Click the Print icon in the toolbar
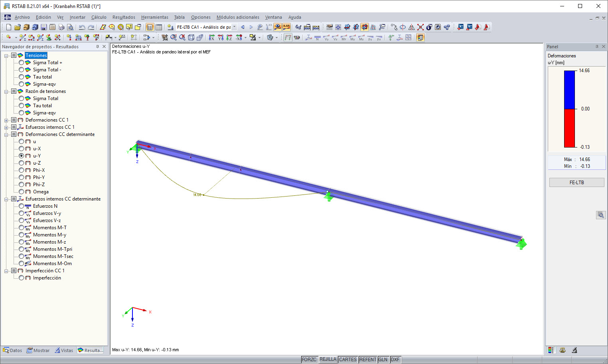 tap(61, 27)
